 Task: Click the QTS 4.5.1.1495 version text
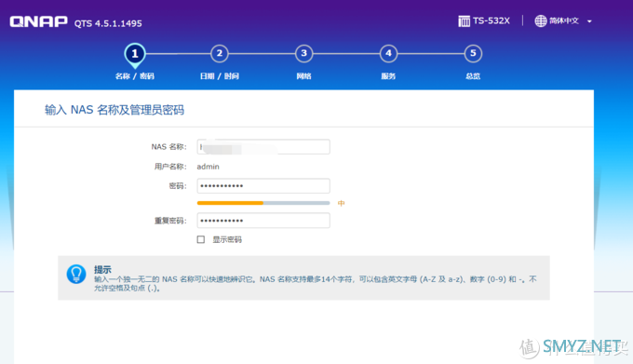(108, 23)
